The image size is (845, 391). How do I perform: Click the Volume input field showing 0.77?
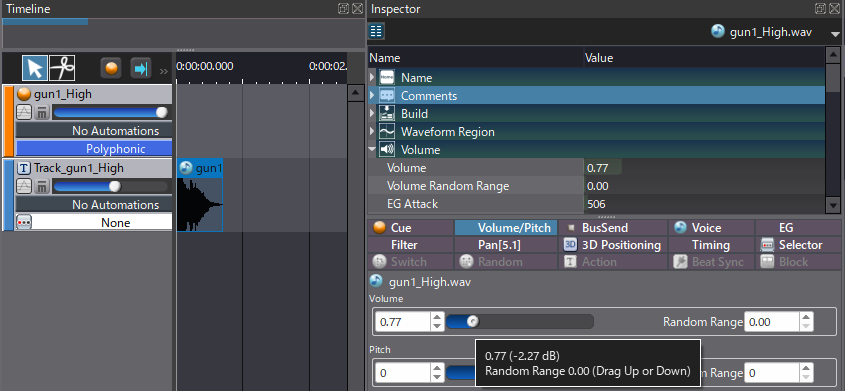[x=403, y=322]
